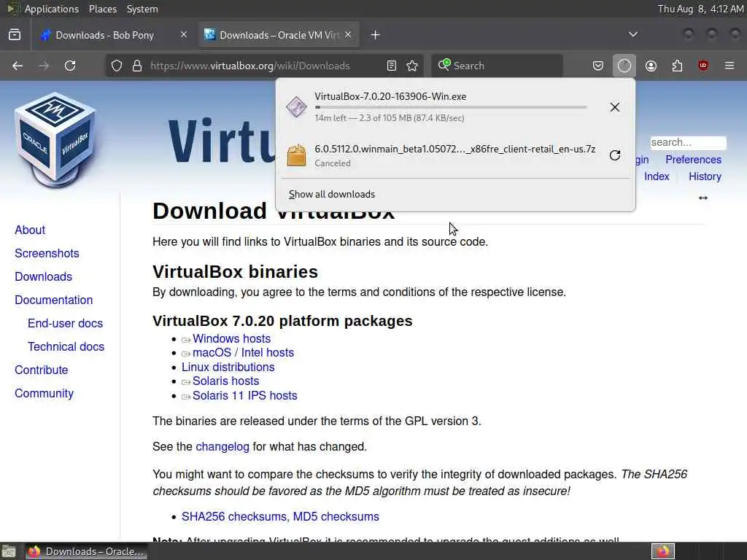Retry the canceled 6.0.5112.0 .7z download
The image size is (747, 560).
[614, 155]
